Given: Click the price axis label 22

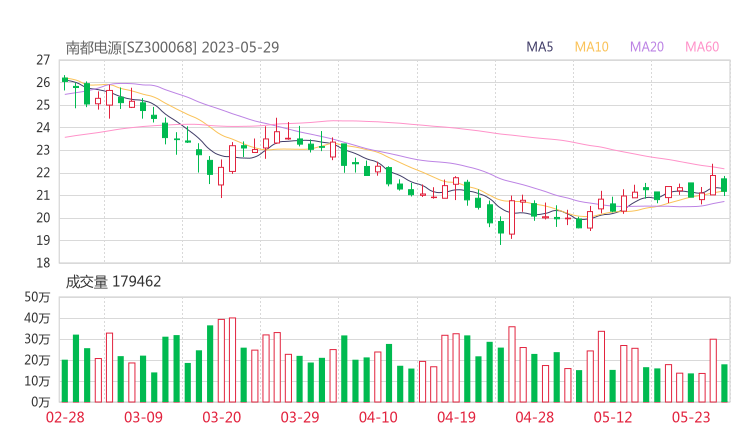Looking at the screenshot, I should tap(43, 173).
